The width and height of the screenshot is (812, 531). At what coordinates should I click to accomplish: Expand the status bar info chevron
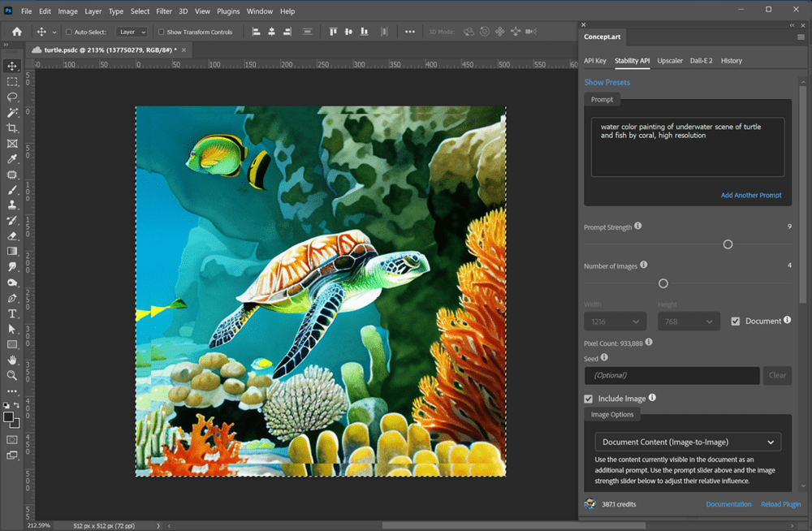pyautogui.click(x=158, y=526)
